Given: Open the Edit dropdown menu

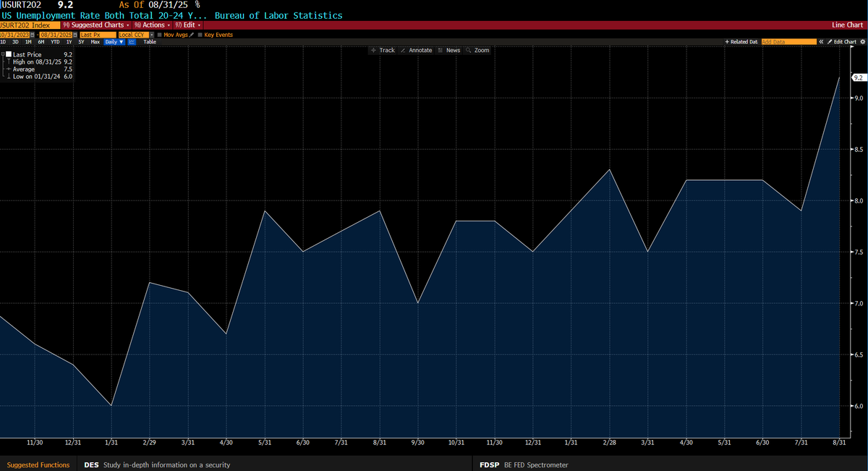Looking at the screenshot, I should [187, 25].
